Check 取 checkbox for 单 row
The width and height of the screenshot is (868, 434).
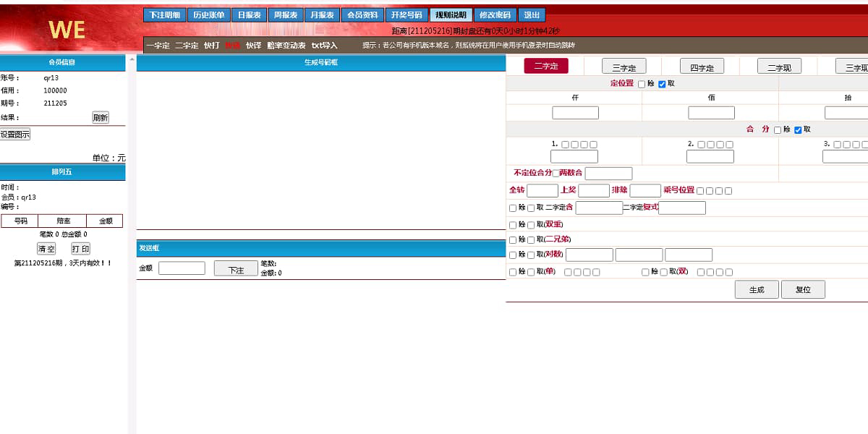click(x=531, y=272)
